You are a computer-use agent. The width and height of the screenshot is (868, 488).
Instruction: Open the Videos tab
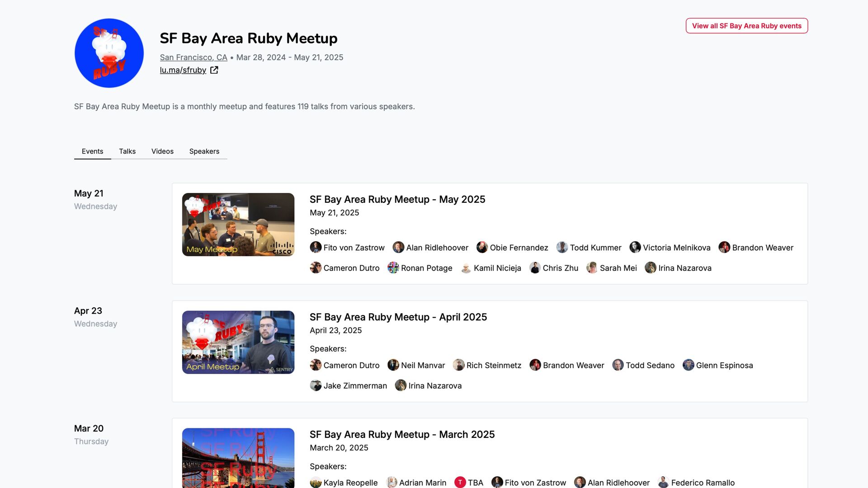tap(162, 151)
